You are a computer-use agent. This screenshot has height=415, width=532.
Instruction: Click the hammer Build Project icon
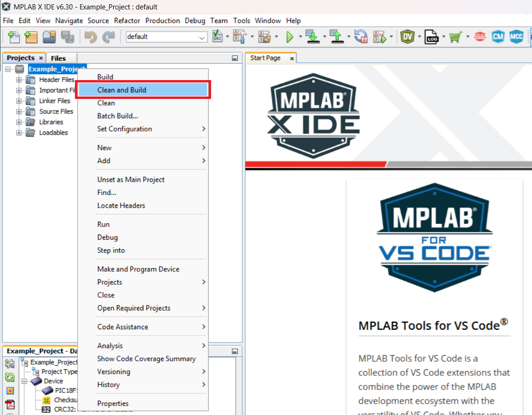(x=240, y=37)
